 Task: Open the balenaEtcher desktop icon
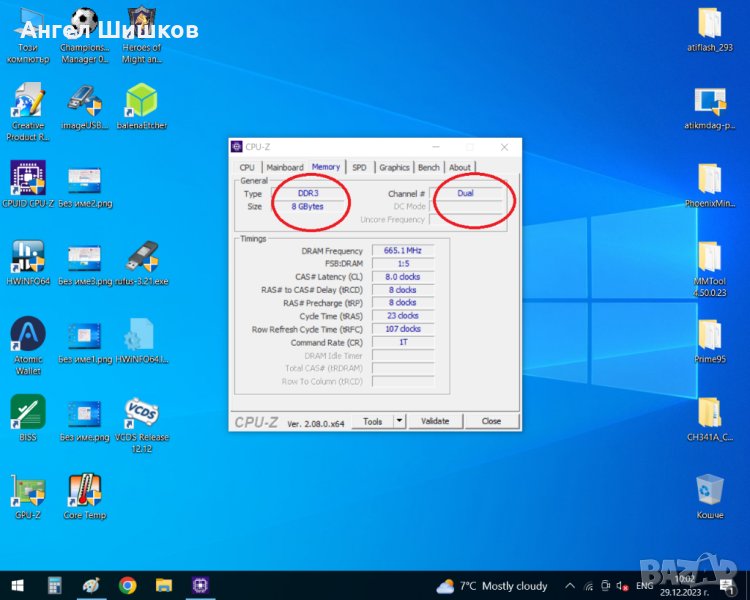point(141,101)
